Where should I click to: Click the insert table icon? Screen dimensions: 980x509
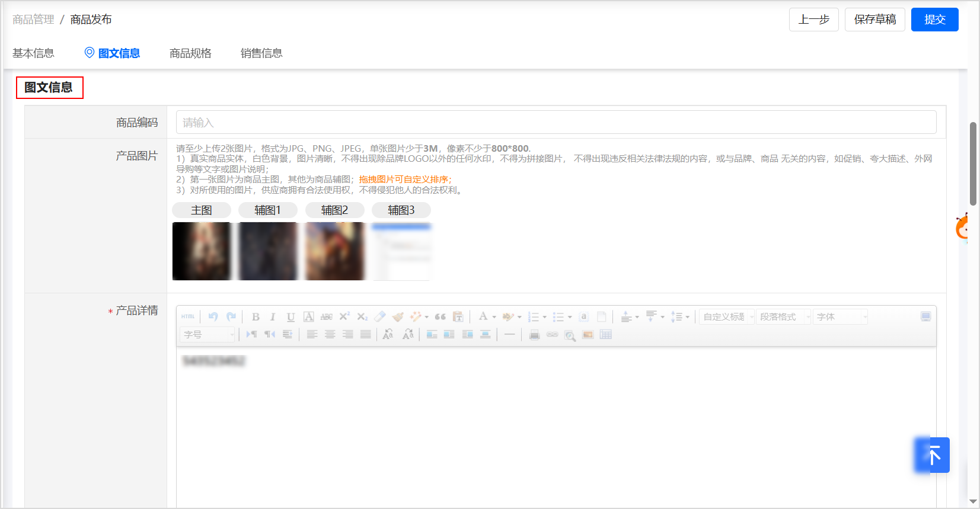pos(605,335)
